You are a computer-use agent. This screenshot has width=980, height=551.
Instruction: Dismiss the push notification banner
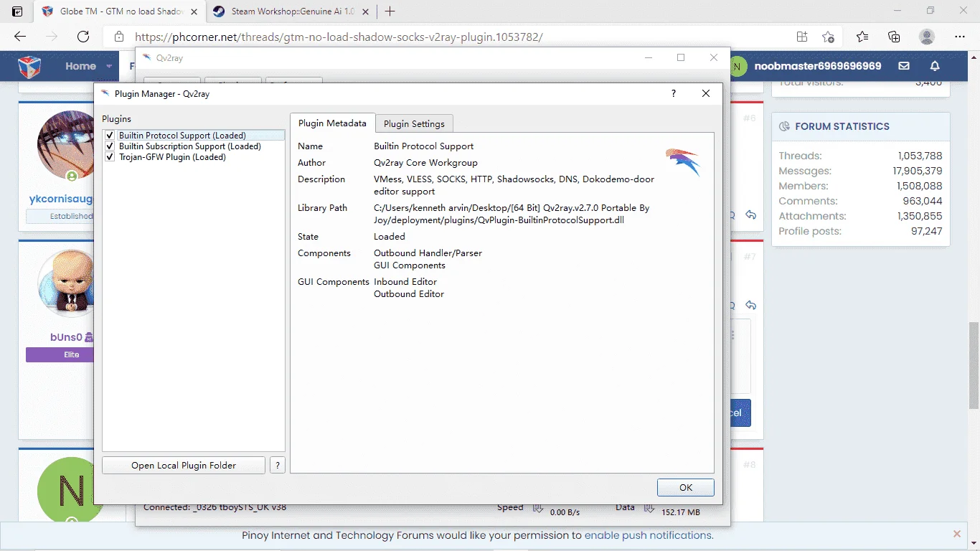coord(956,534)
